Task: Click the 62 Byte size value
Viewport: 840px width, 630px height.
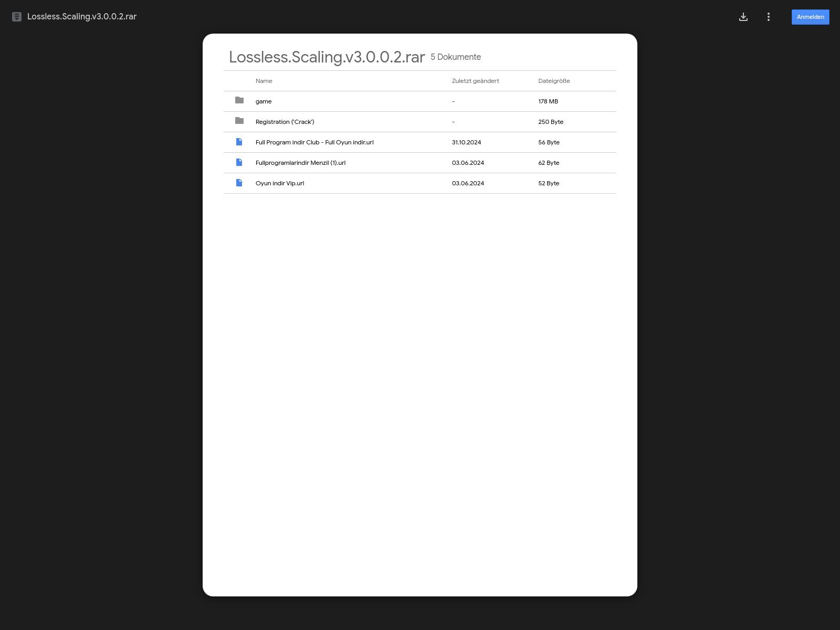Action: (x=549, y=163)
